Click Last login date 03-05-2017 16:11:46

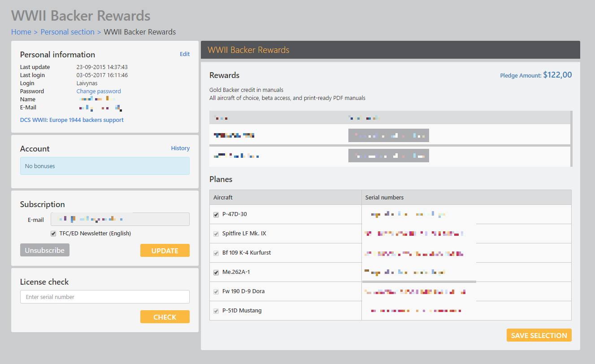click(102, 75)
